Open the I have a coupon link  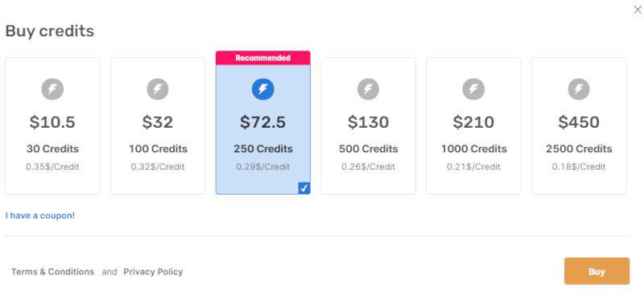coord(40,216)
